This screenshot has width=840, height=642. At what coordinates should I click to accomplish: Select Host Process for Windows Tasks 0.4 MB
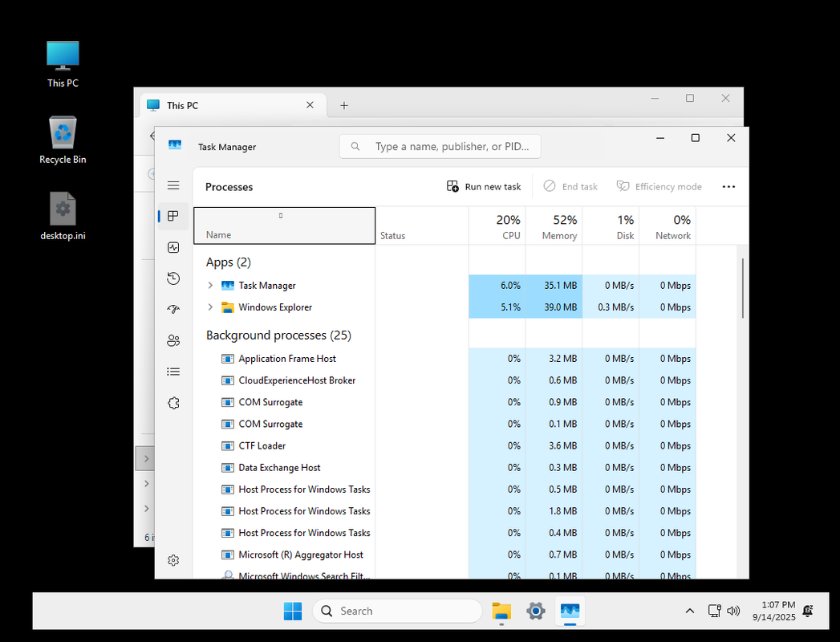pyautogui.click(x=444, y=533)
